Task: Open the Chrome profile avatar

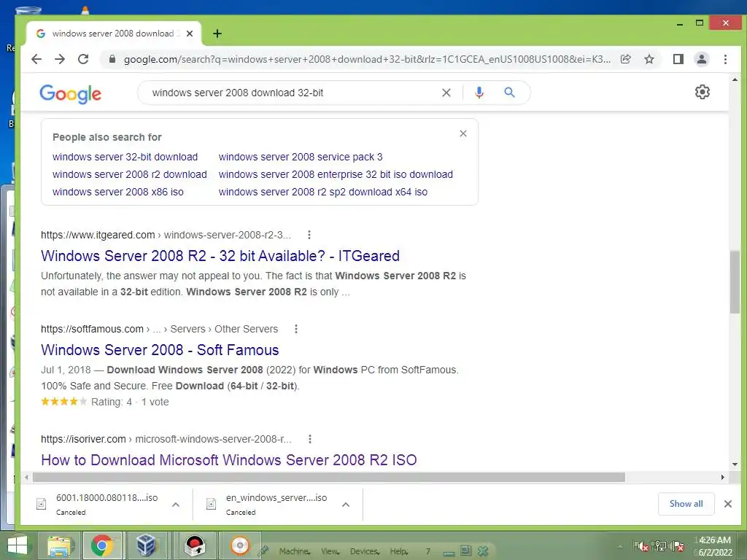Action: [702, 59]
